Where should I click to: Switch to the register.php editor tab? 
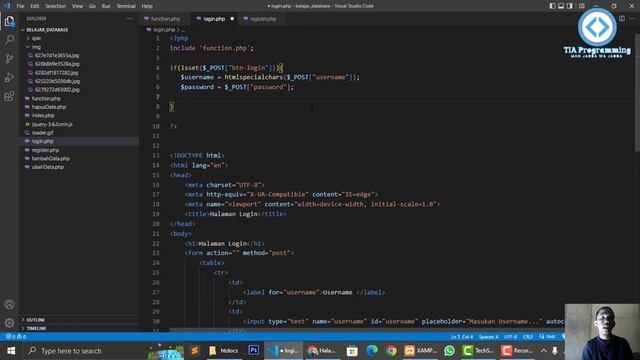point(262,19)
